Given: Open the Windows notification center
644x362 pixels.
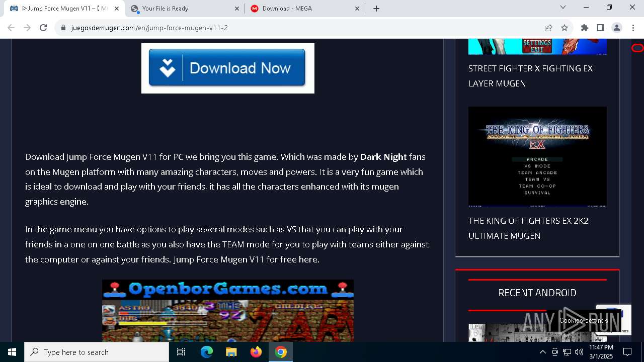Looking at the screenshot, I should [x=627, y=352].
